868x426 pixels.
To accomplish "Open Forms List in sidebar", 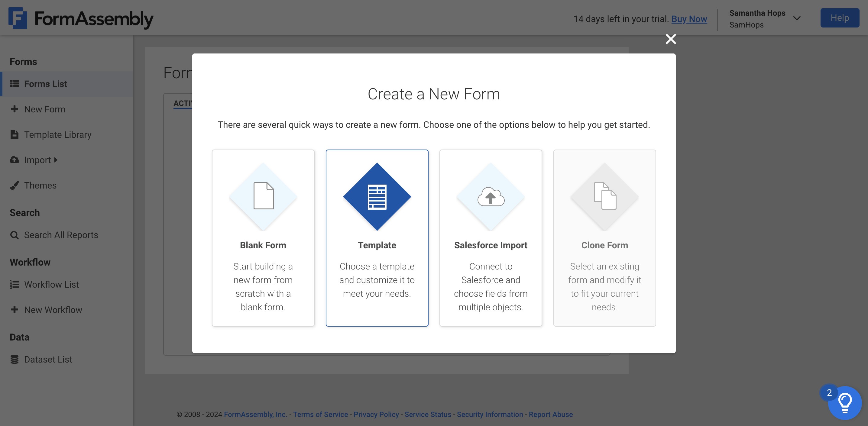I will pos(66,84).
